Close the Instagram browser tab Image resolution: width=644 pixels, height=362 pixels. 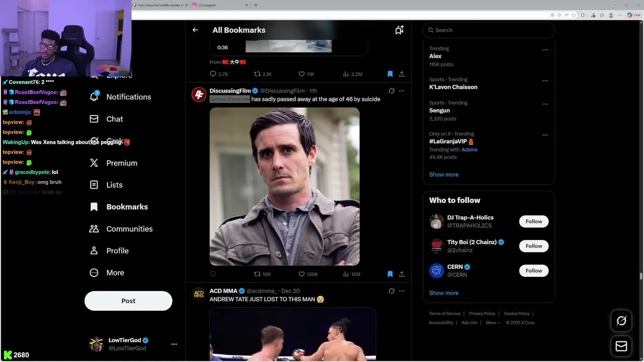[247, 5]
